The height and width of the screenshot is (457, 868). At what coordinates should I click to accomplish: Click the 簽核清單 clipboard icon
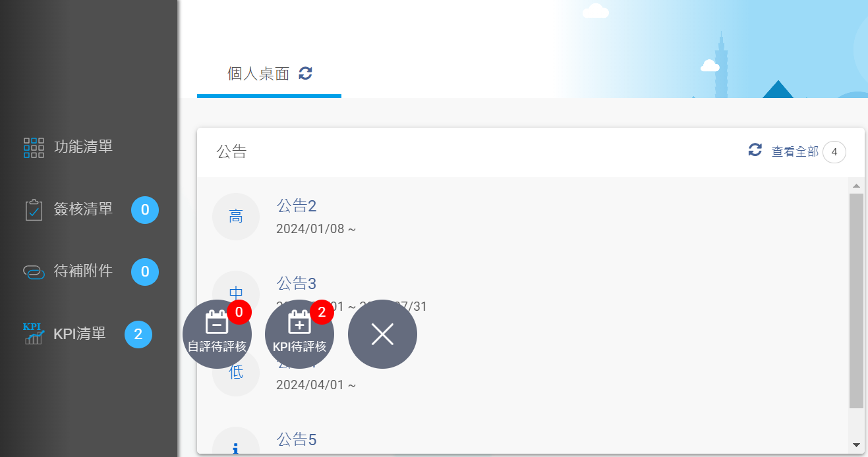34,210
